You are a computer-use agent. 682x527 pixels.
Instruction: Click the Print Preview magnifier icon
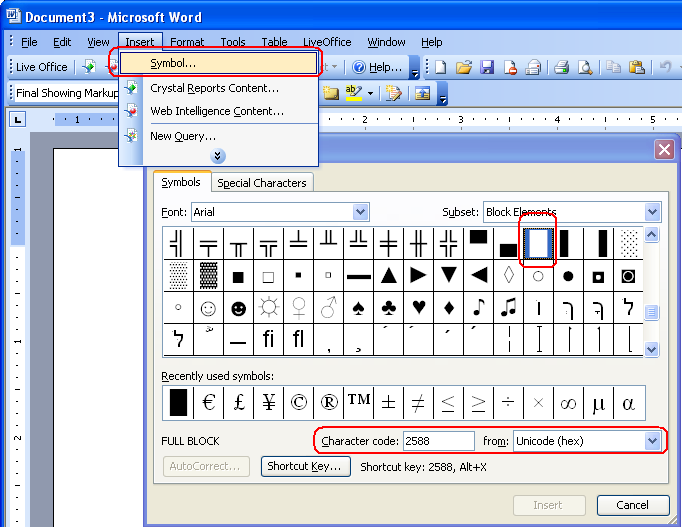coord(585,67)
